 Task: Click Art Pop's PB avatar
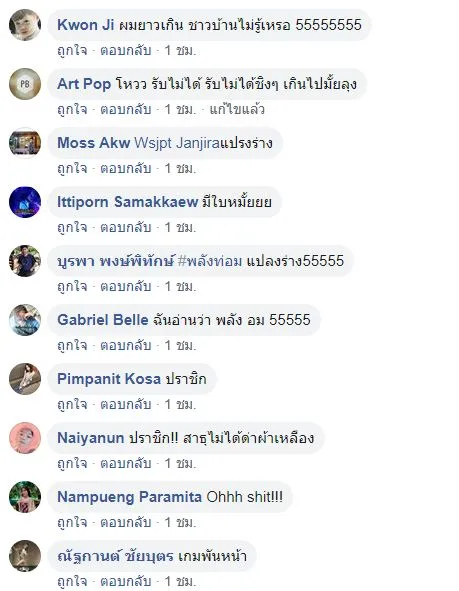[25, 84]
